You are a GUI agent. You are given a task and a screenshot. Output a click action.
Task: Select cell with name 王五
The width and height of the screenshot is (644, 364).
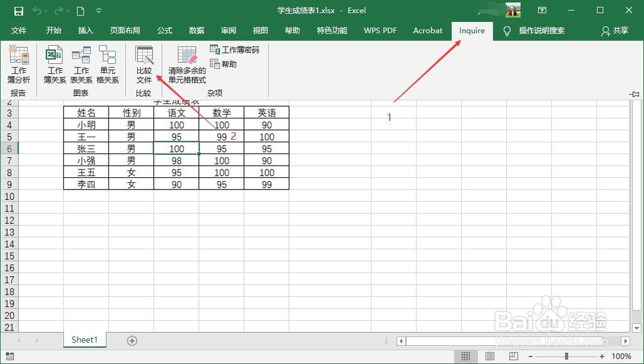(86, 173)
